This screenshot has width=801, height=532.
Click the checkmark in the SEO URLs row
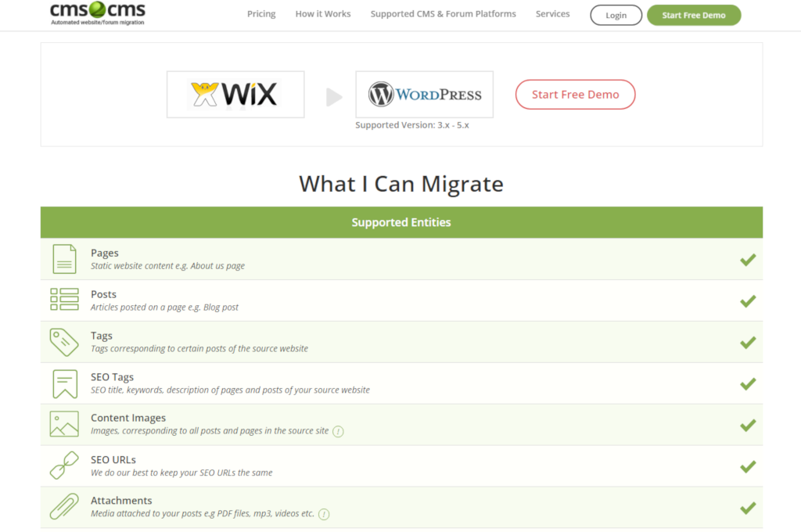748,466
